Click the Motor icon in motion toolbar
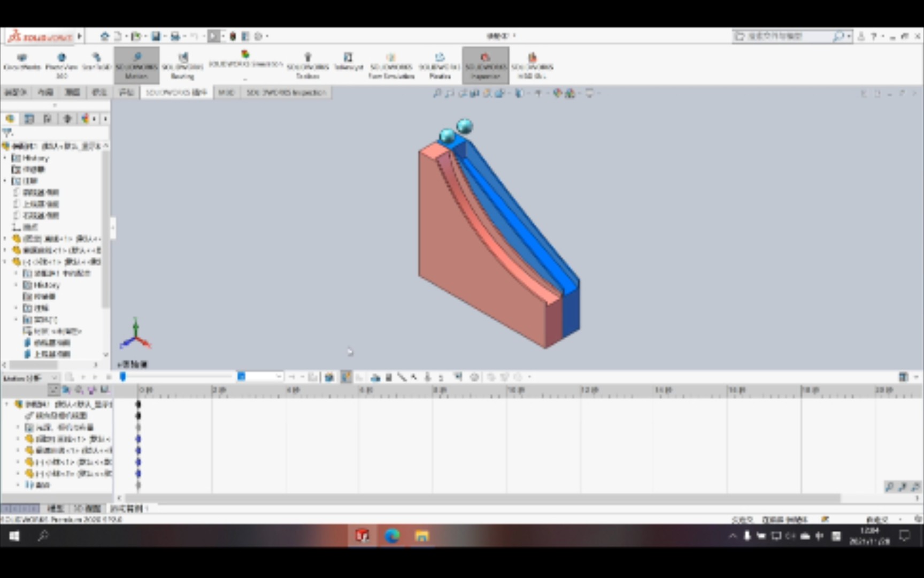Image resolution: width=924 pixels, height=578 pixels. click(376, 377)
